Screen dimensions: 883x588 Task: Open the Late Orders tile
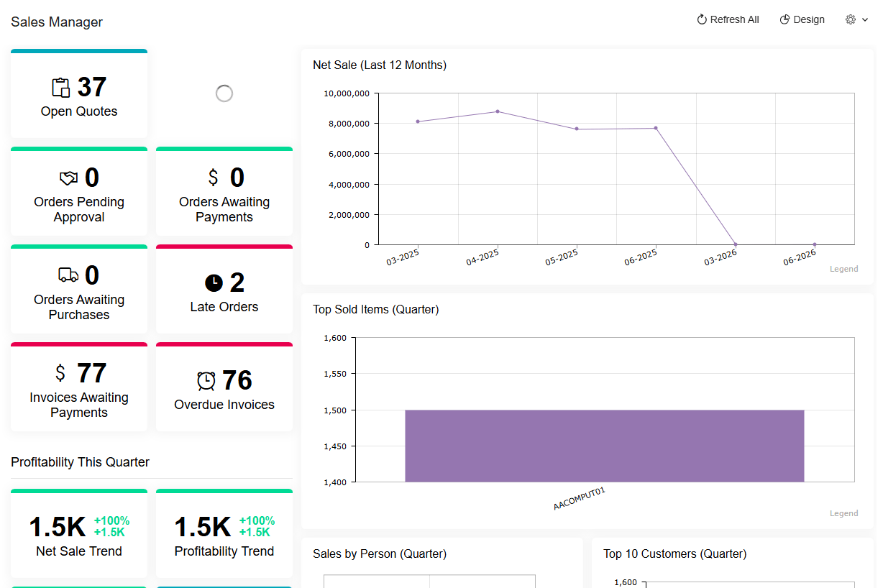pos(224,289)
